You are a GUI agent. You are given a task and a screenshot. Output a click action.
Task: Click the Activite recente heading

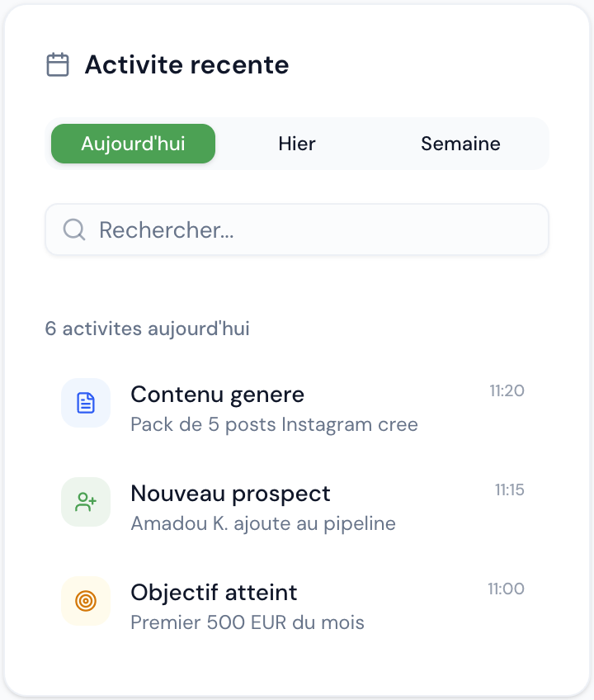coord(186,64)
